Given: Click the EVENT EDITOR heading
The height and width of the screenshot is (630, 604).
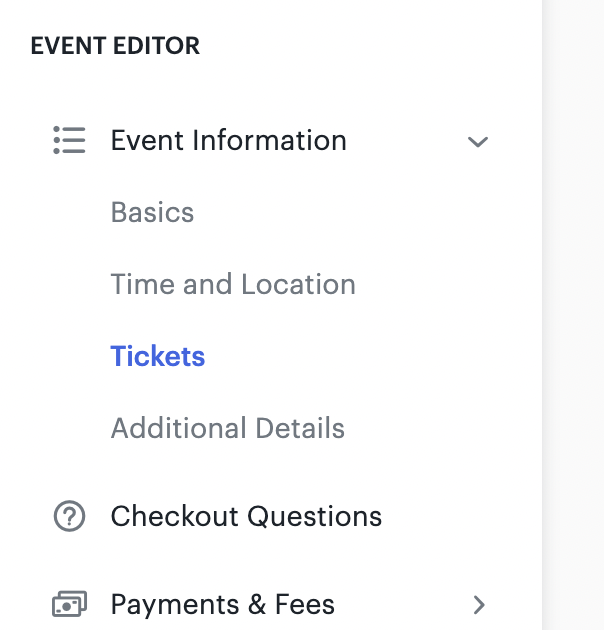Looking at the screenshot, I should 115,45.
